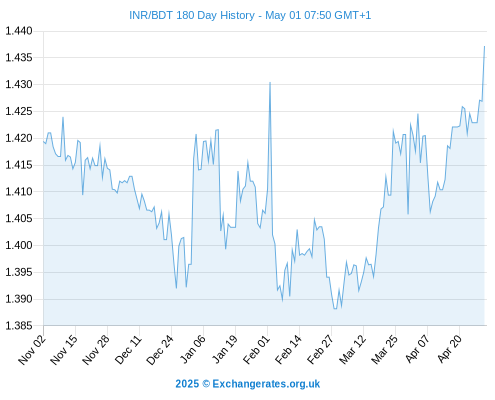Choose the Jan 19 axis label
495x400 pixels.
224,349
